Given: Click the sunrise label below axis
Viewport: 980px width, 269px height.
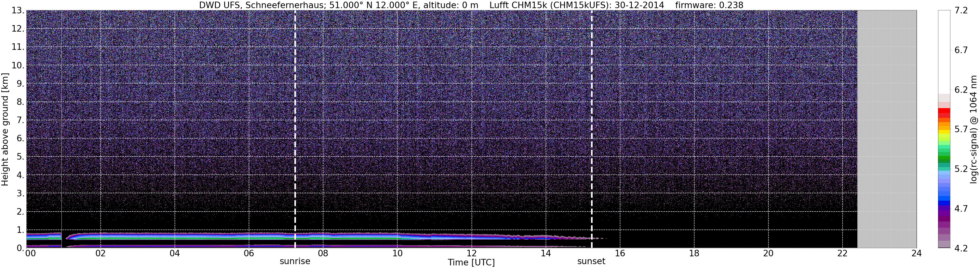Looking at the screenshot, I should [295, 262].
